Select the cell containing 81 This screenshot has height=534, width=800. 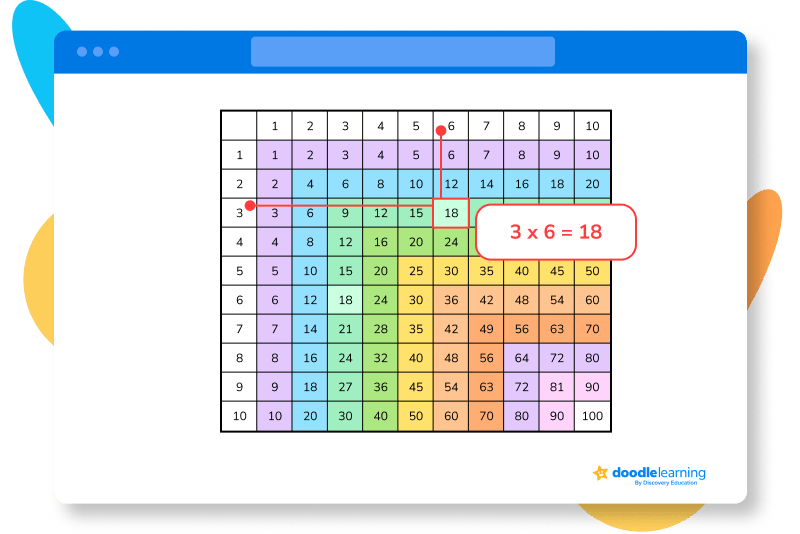[x=557, y=386]
